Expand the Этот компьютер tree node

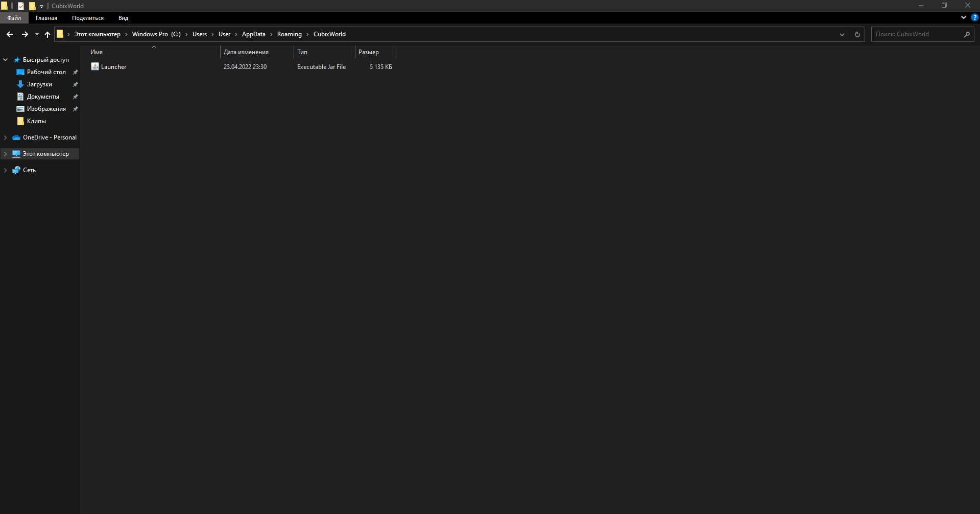(x=6, y=154)
